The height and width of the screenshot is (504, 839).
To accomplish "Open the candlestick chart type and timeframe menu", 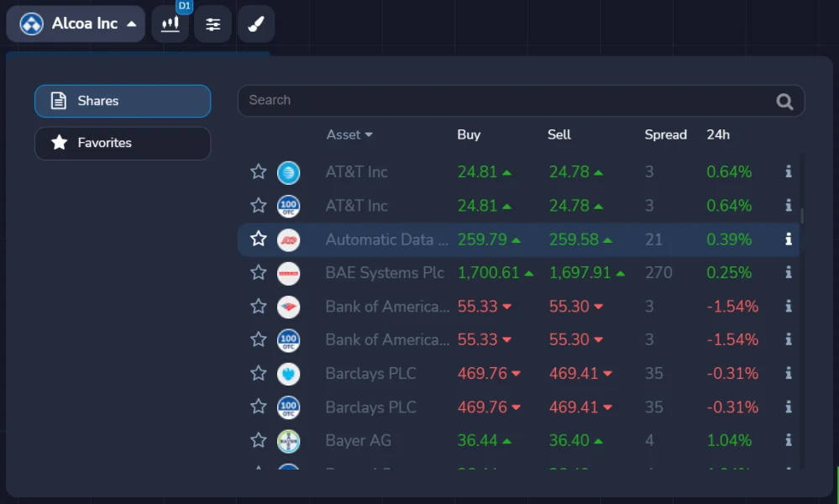I will [170, 24].
